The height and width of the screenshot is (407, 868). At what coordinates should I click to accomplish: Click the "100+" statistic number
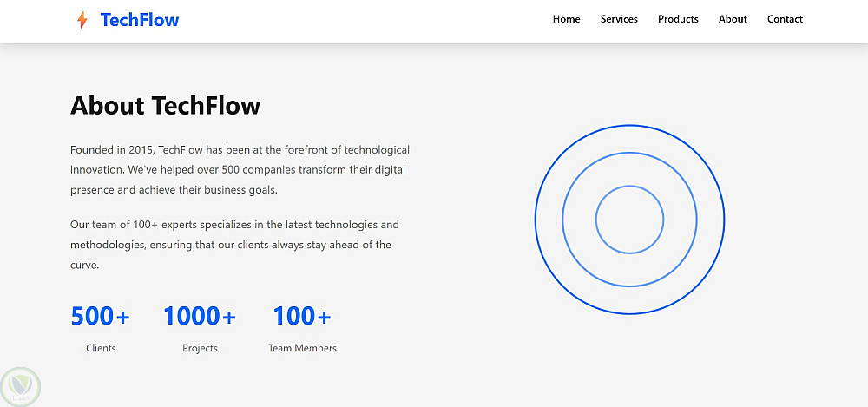coord(302,316)
